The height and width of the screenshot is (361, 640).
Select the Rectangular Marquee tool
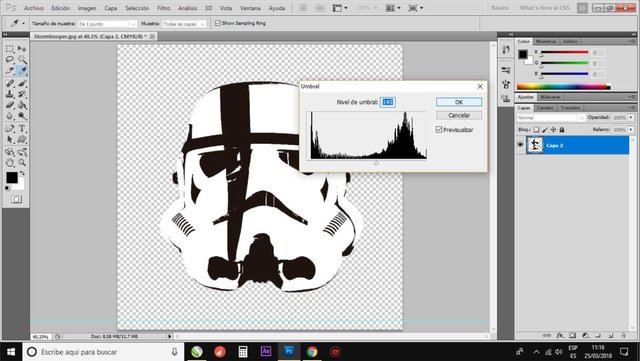(10, 49)
